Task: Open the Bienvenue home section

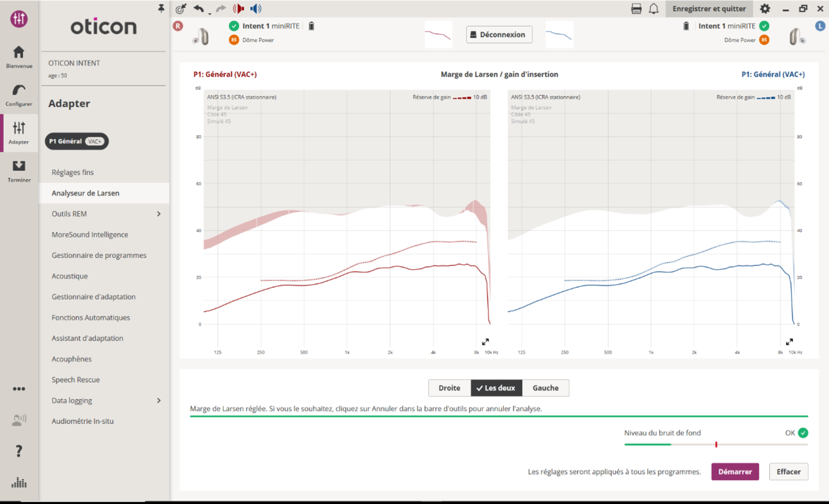Action: (x=19, y=57)
